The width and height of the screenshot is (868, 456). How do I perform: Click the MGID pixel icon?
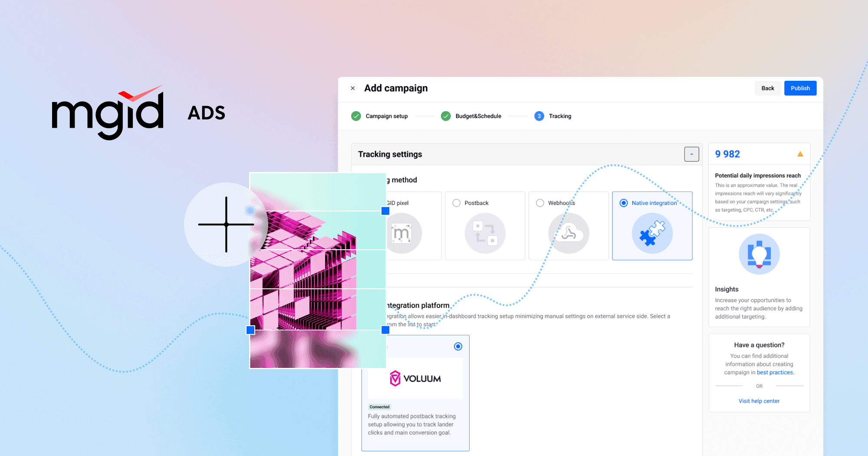point(402,233)
